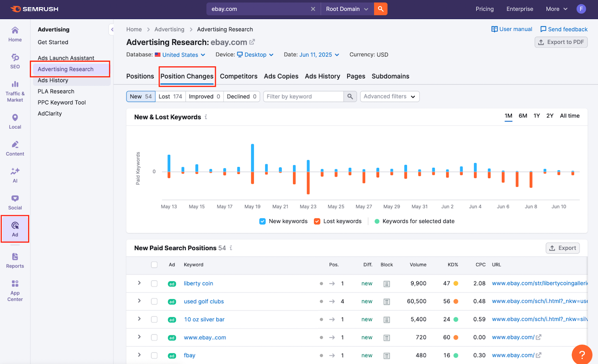Switch to the Competitors tab
Image resolution: width=598 pixels, height=364 pixels.
pyautogui.click(x=238, y=76)
